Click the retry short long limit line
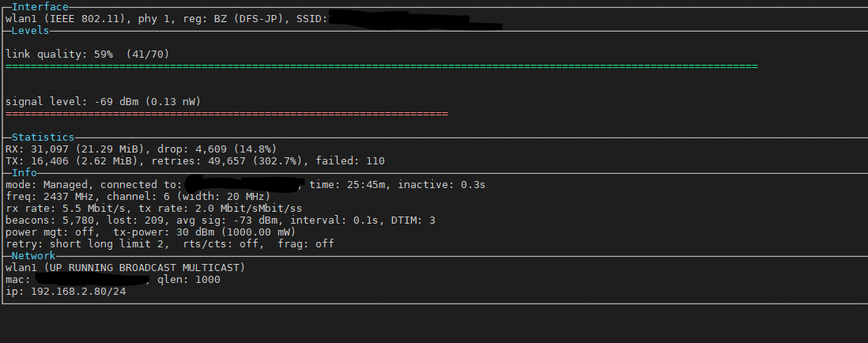The height and width of the screenshot is (343, 868). point(170,244)
